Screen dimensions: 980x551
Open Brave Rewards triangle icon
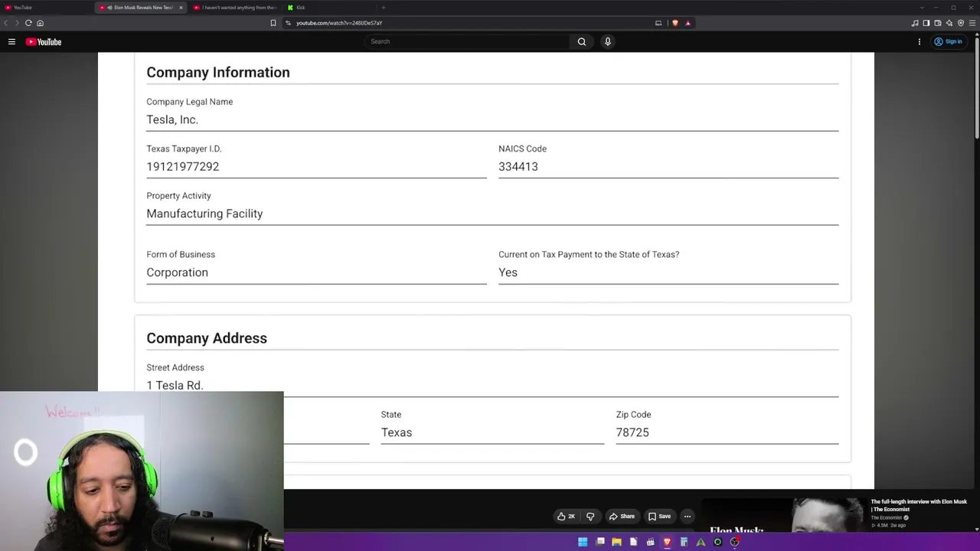688,23
